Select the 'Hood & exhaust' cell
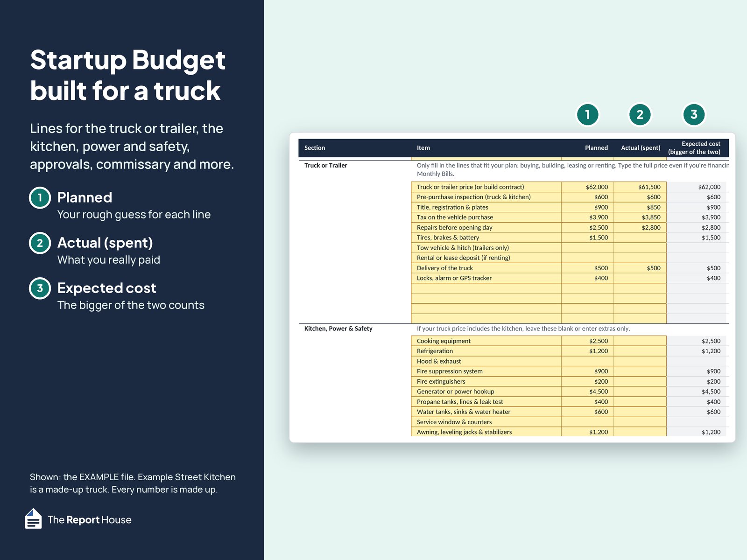This screenshot has width=747, height=560. pos(486,361)
